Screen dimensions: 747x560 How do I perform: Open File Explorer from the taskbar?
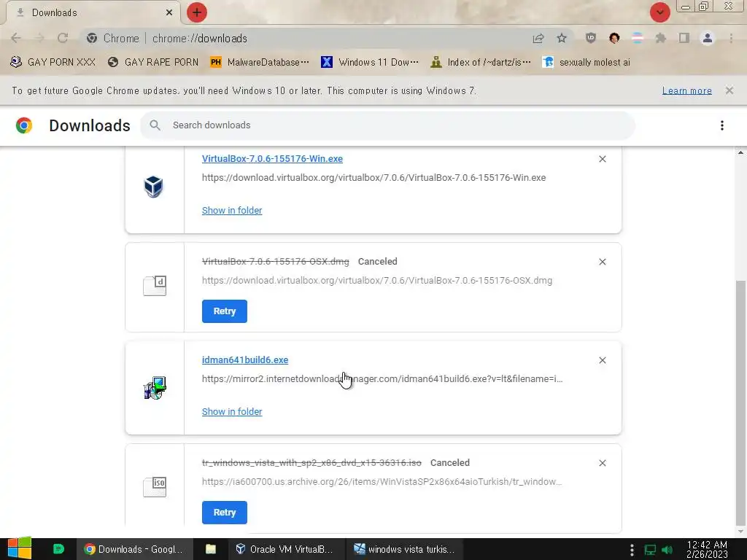tap(211, 549)
